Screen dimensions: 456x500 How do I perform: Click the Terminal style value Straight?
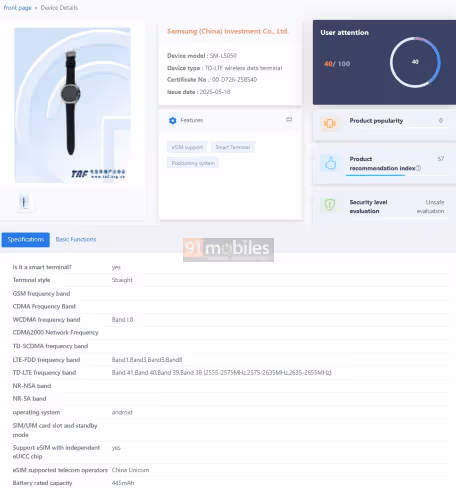[x=122, y=280]
